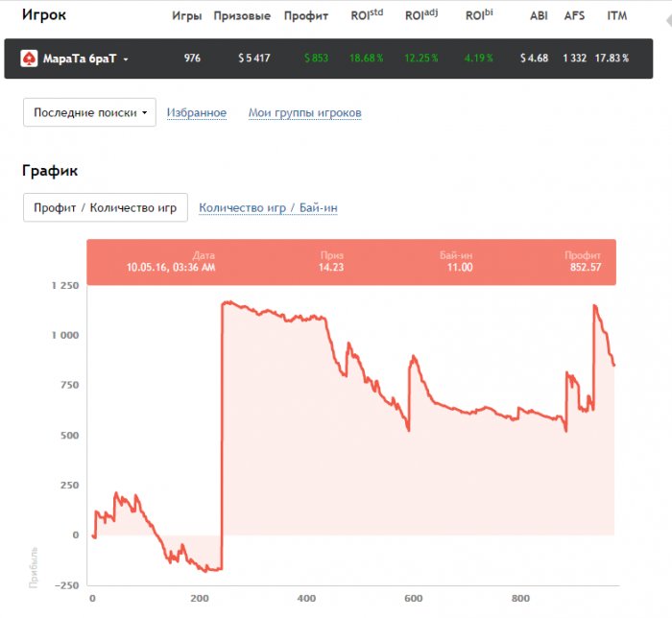Image resolution: width=672 pixels, height=618 pixels.
Task: Click the ROI adj column header
Action: click(420, 16)
